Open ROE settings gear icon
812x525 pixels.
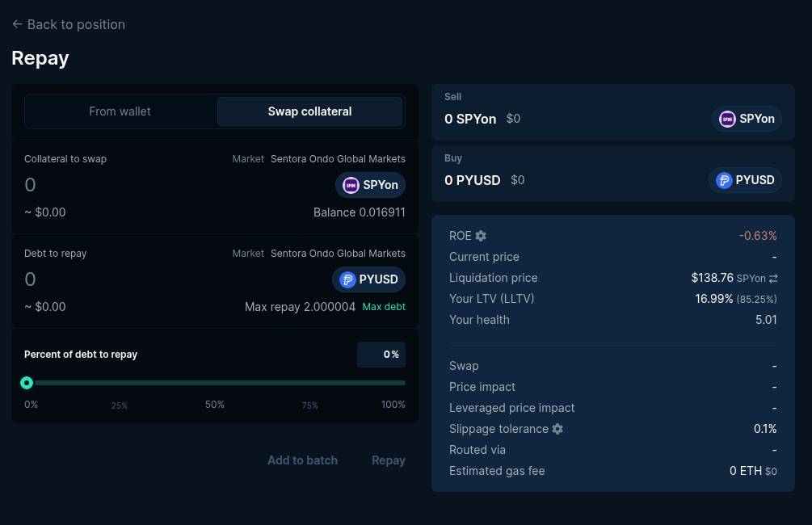[481, 236]
